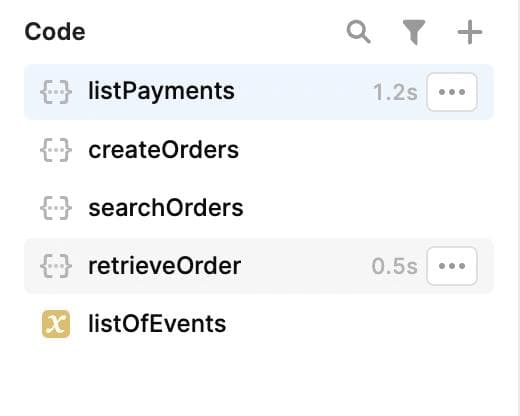520x416 pixels.
Task: Open the filter funnel in Code panel
Action: coord(414,32)
